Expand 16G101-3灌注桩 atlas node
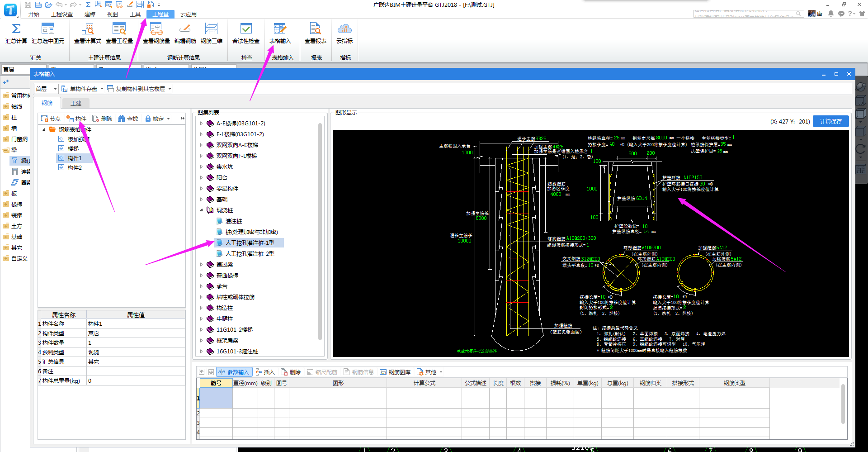Image resolution: width=868 pixels, height=452 pixels. click(x=201, y=351)
